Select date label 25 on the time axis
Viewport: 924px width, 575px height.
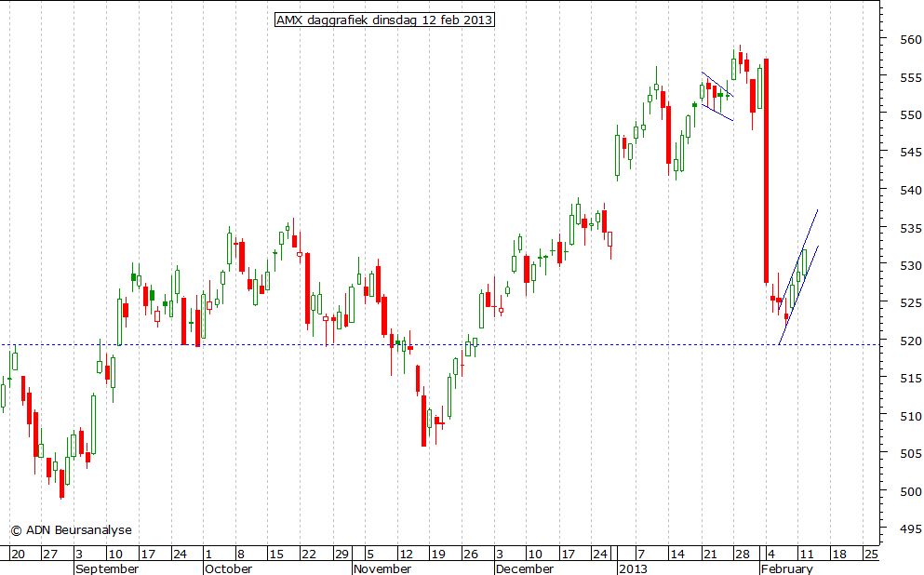pyautogui.click(x=871, y=554)
